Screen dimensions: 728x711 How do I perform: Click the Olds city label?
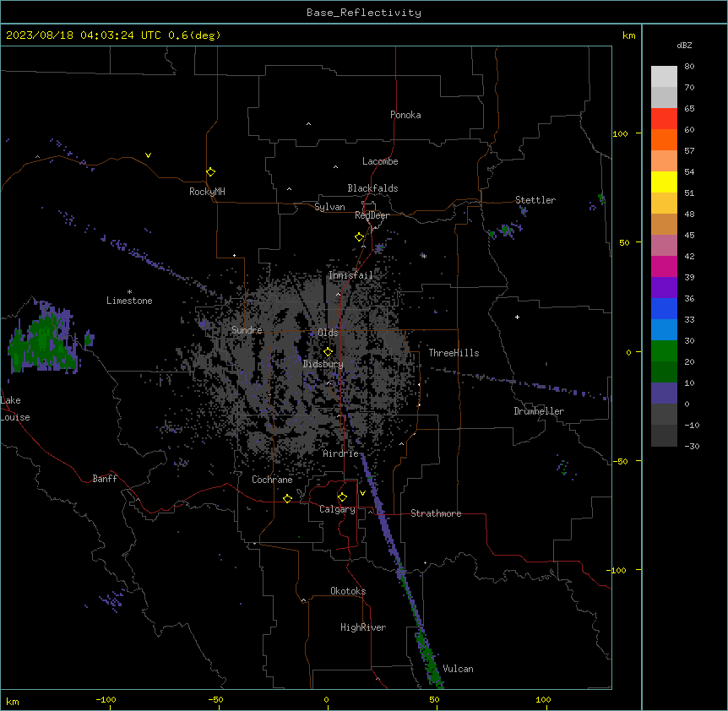pos(328,333)
